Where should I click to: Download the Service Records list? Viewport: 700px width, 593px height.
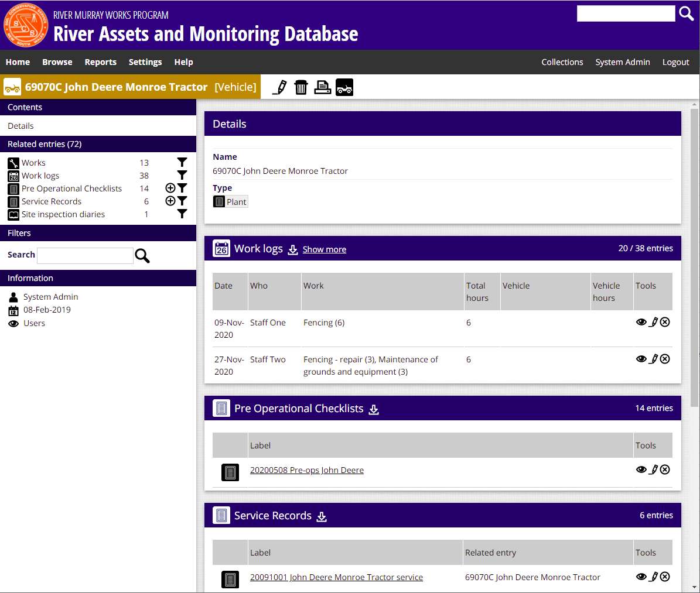(x=322, y=516)
